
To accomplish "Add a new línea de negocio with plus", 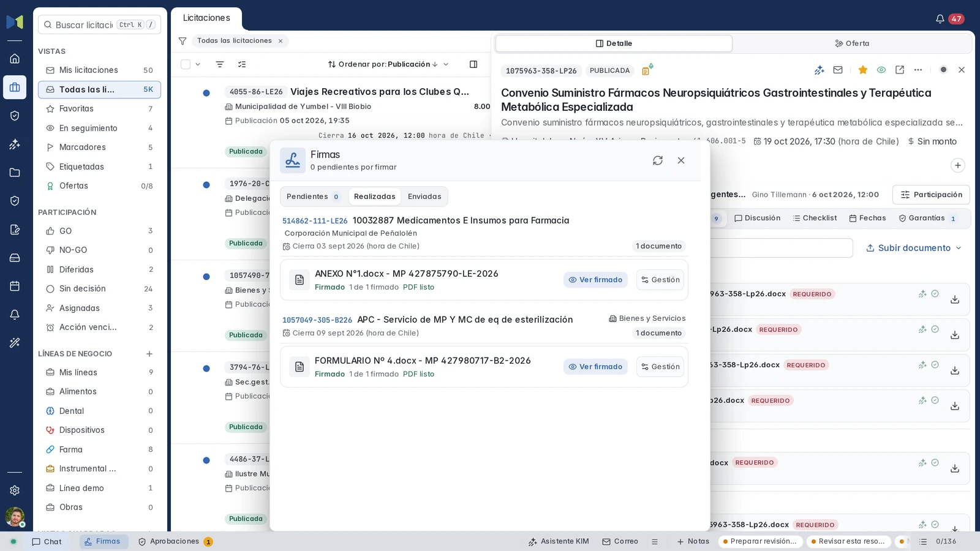I will tap(149, 354).
